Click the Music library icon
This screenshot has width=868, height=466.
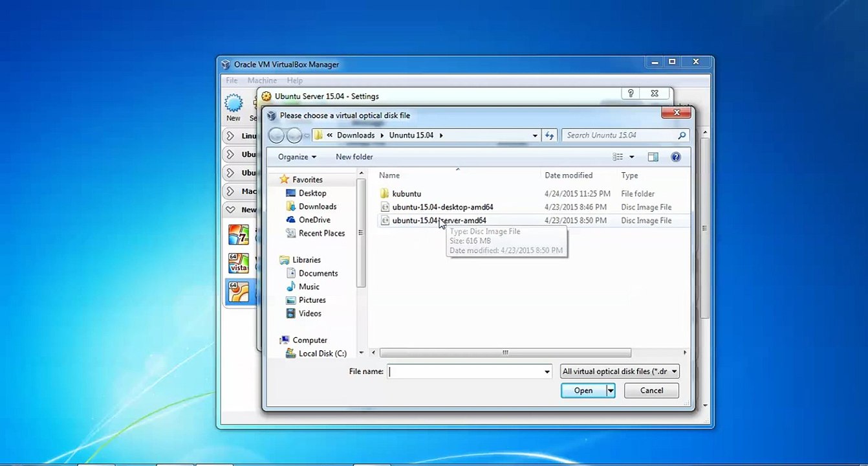click(x=290, y=287)
